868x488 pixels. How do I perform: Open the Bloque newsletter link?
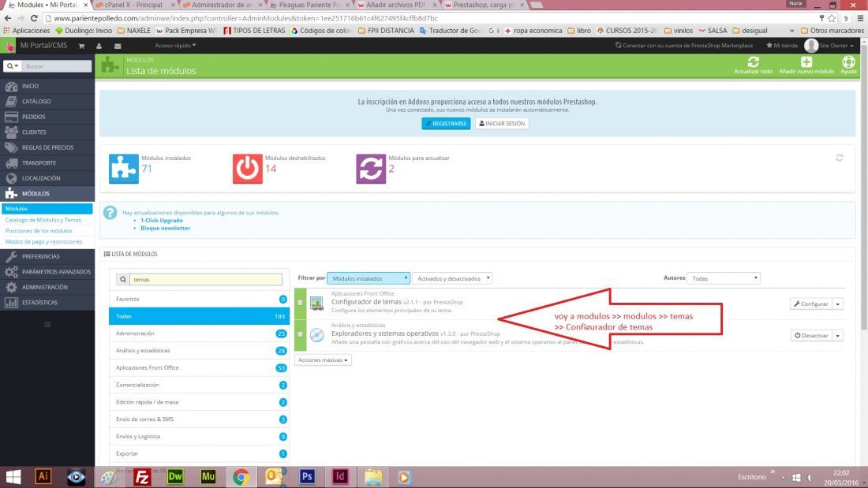pos(166,228)
